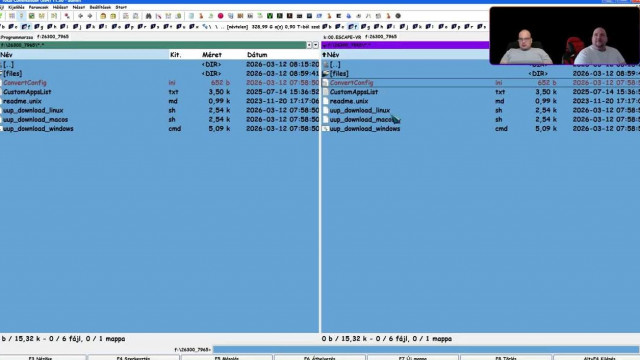Switch left panel to drive g
Viewport: 640px width, 360px height.
[x=39, y=27]
